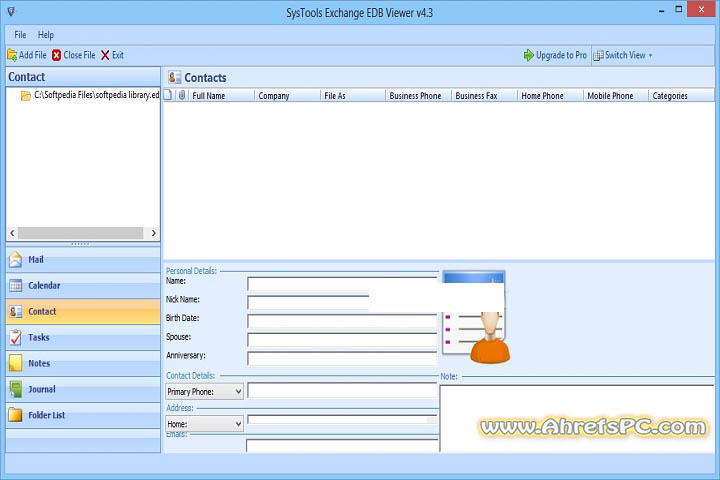The image size is (720, 480).
Task: Select the Contact navigation item
Action: point(83,311)
